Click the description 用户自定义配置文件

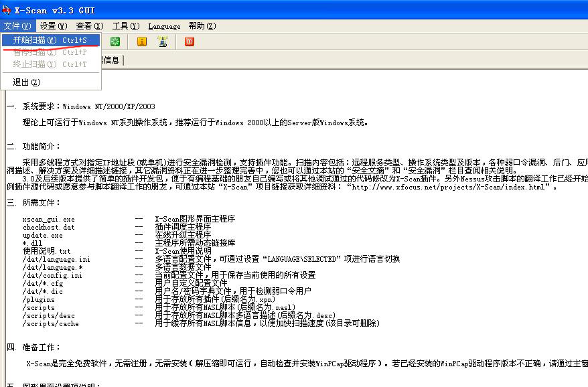point(191,283)
